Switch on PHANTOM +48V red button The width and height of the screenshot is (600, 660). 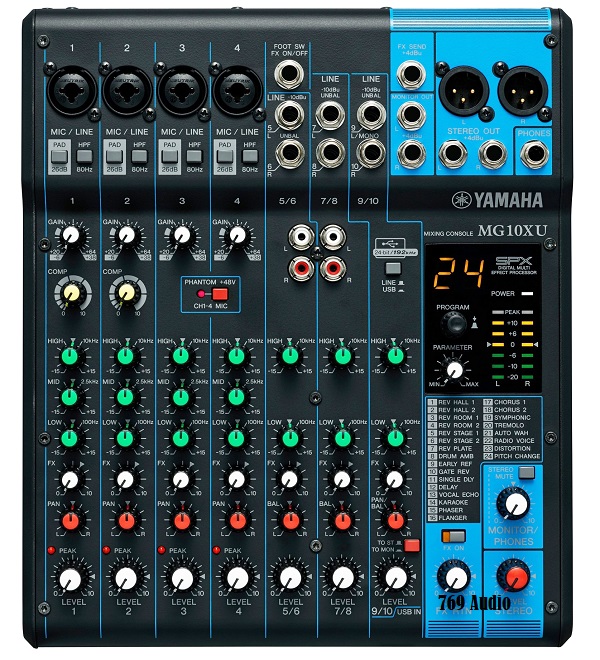click(220, 294)
